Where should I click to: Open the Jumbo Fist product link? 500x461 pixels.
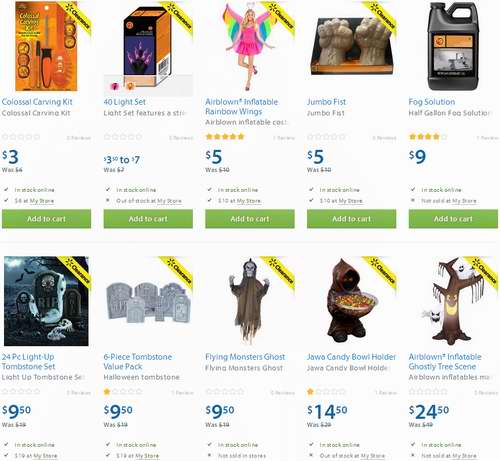click(326, 102)
